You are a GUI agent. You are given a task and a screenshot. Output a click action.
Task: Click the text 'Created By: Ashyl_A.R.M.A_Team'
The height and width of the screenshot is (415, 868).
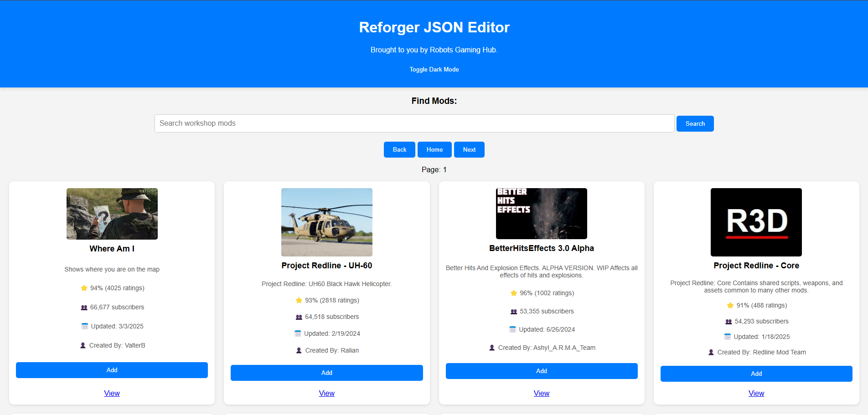coord(547,348)
